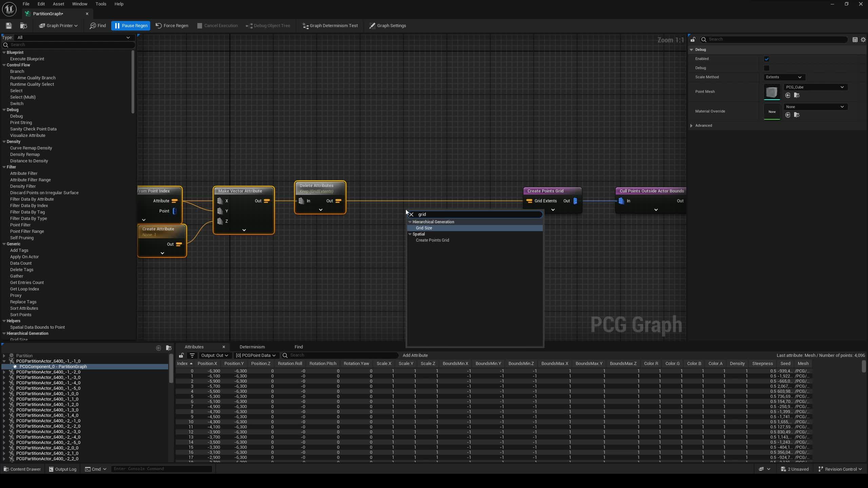Click the details panel lock icon

coord(693,40)
